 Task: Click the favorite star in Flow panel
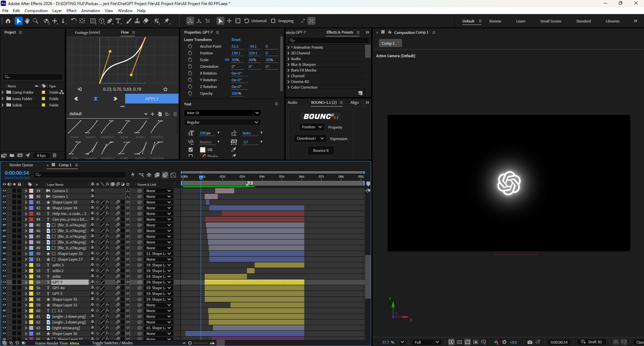pos(165,89)
